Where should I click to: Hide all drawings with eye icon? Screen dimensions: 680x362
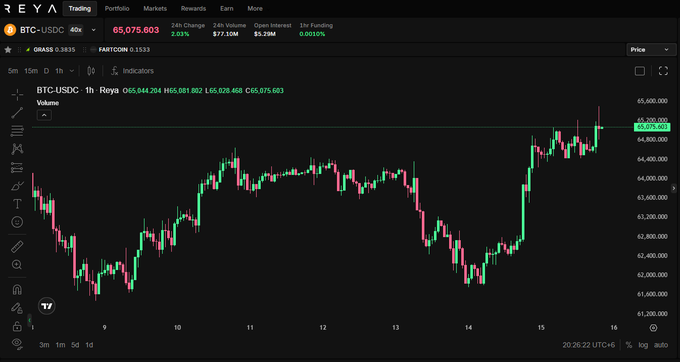click(x=17, y=343)
